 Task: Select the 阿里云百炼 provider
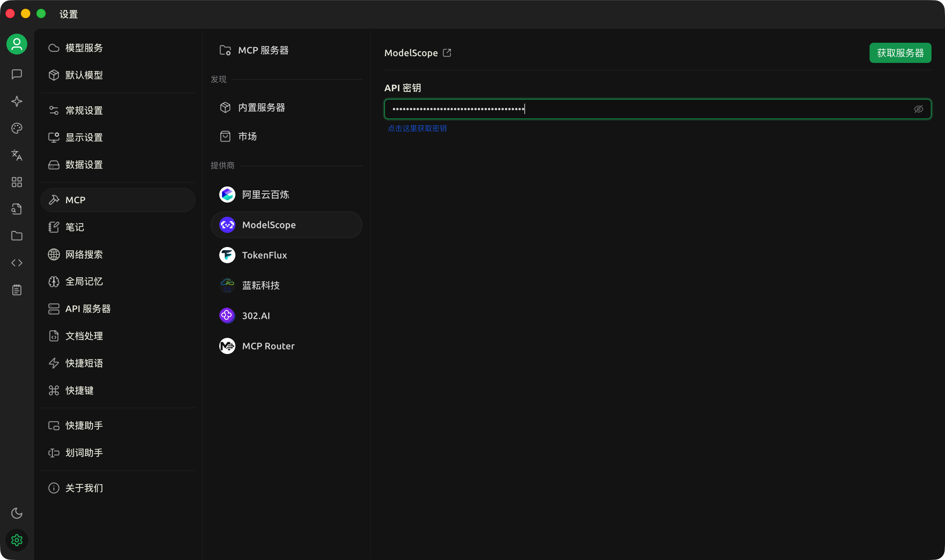click(265, 195)
